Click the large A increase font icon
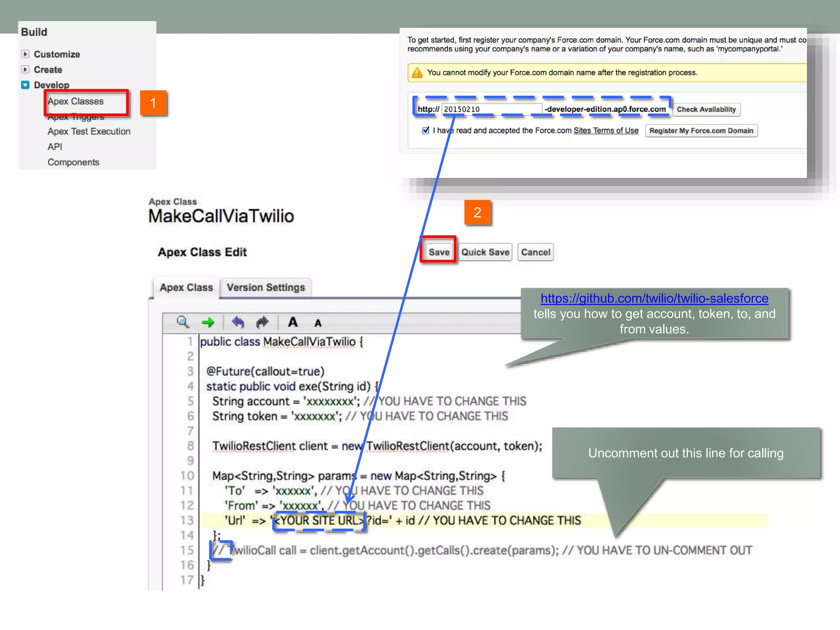The width and height of the screenshot is (840, 630). [293, 322]
